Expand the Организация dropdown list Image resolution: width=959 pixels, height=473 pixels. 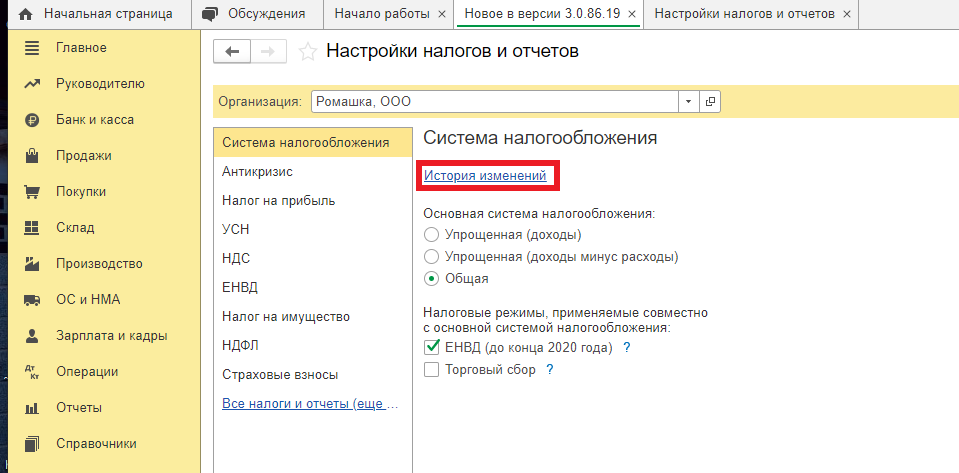tap(688, 102)
